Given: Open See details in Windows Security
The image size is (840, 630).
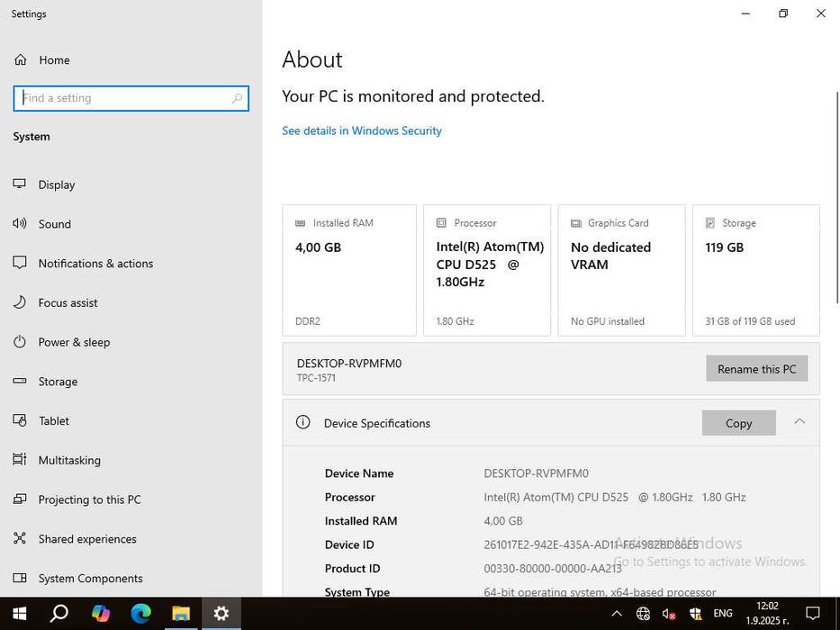Looking at the screenshot, I should point(362,130).
